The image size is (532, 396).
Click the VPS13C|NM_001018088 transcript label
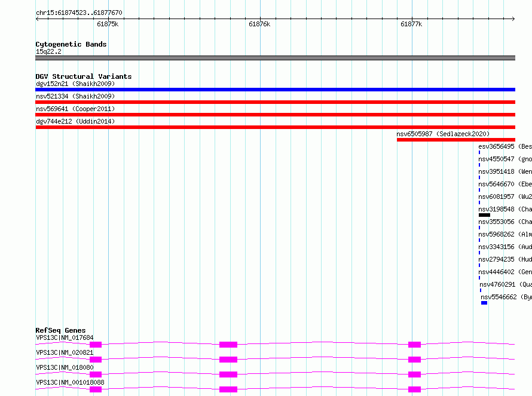[x=70, y=382]
